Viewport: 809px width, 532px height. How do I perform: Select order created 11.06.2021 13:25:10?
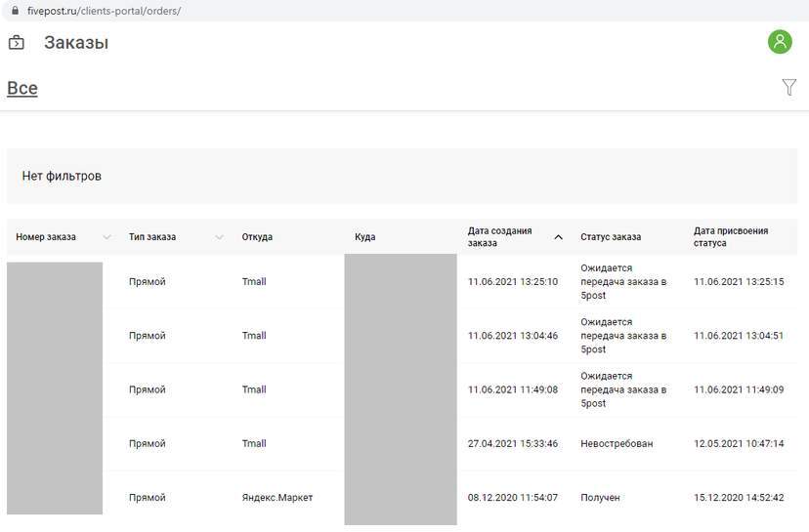(513, 282)
